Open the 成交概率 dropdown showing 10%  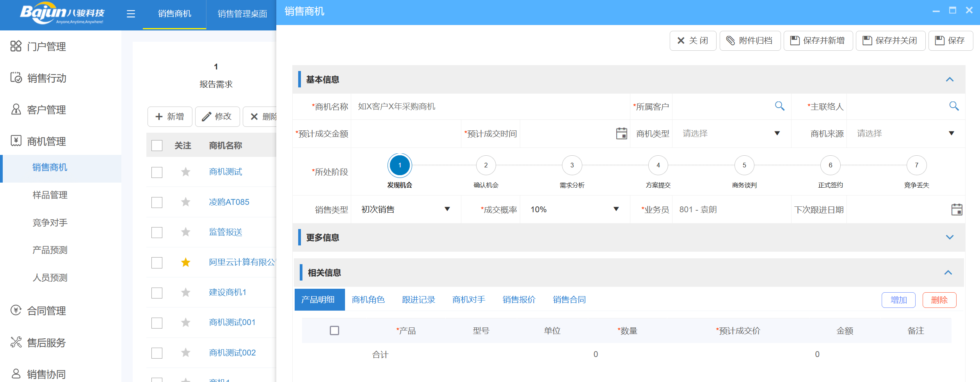(x=616, y=209)
